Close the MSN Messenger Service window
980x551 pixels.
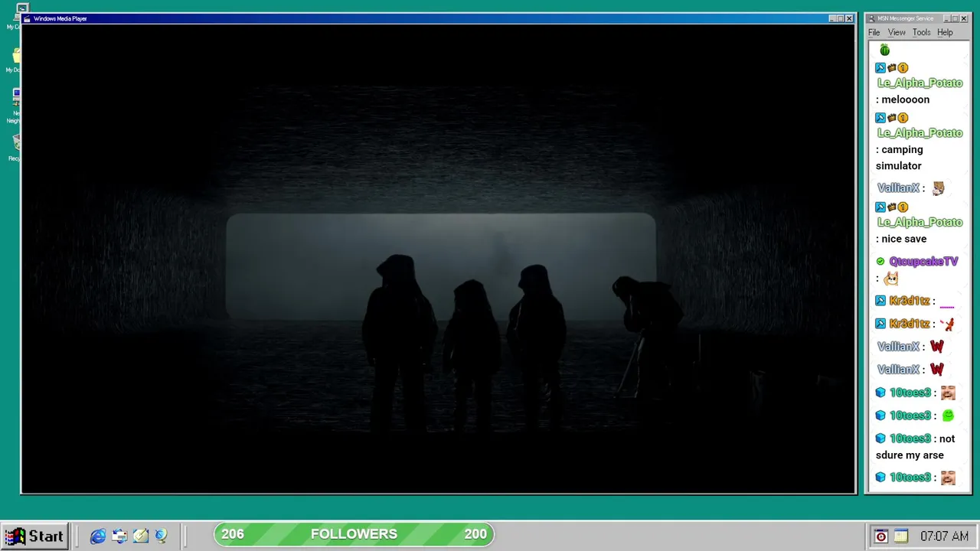964,18
